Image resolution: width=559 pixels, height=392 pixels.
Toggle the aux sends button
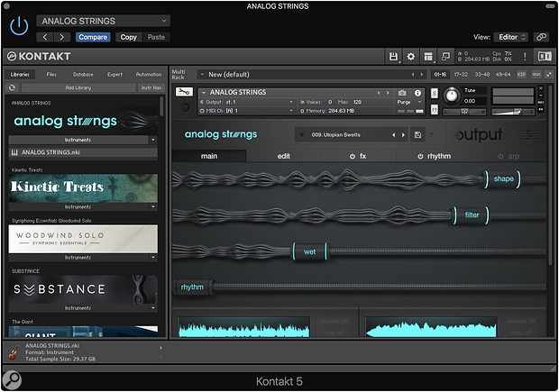point(536,75)
